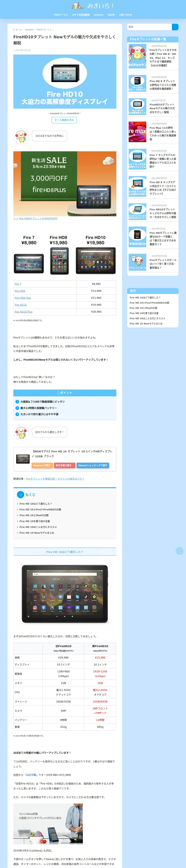This screenshot has width=186, height=868.
Task: Sidebar 目次: go to Fire HD 10はどう進化した？
Action: pyautogui.click(x=145, y=298)
